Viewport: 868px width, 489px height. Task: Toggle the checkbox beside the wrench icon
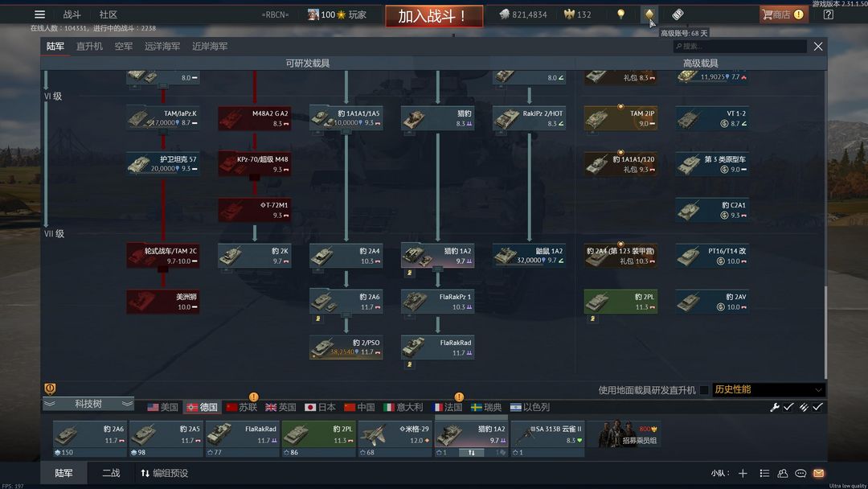[x=788, y=407]
